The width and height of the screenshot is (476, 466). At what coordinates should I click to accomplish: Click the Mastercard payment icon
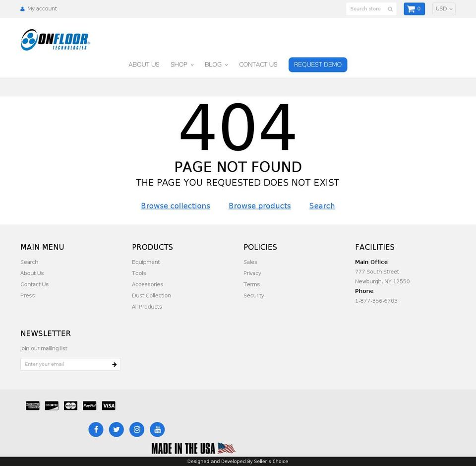[70, 405]
